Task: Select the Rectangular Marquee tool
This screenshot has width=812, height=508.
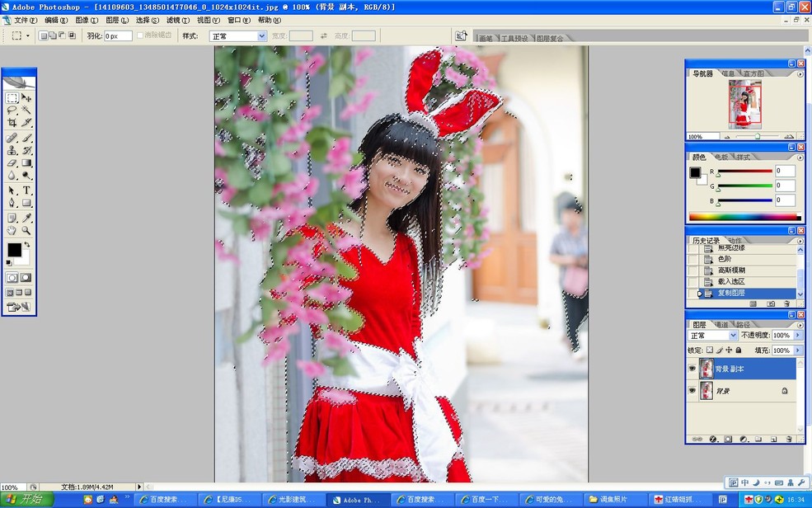Action: coord(13,99)
